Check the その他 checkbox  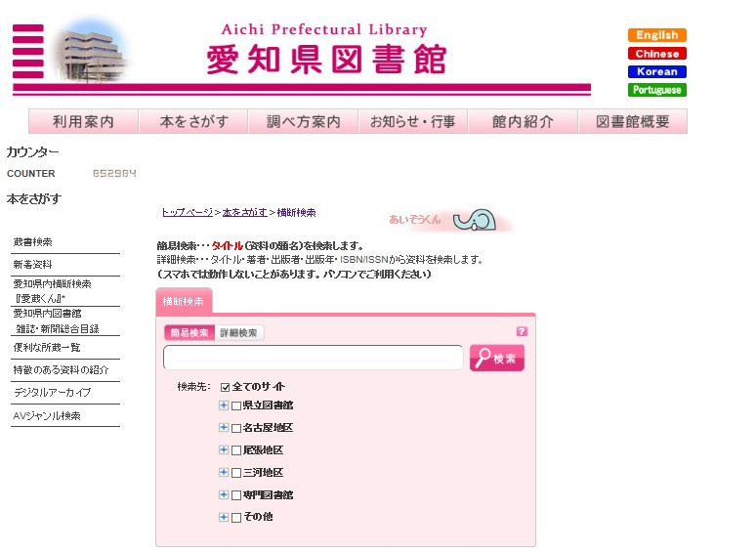(x=236, y=518)
